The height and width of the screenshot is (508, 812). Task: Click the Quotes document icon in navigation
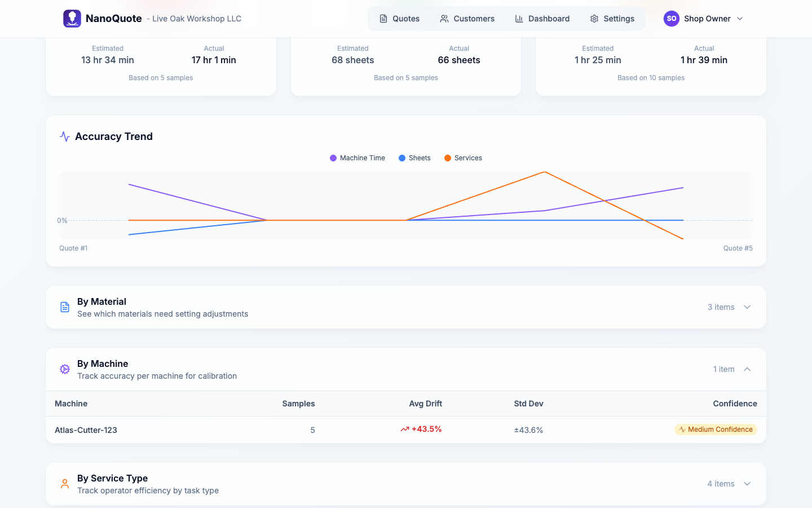pyautogui.click(x=383, y=19)
